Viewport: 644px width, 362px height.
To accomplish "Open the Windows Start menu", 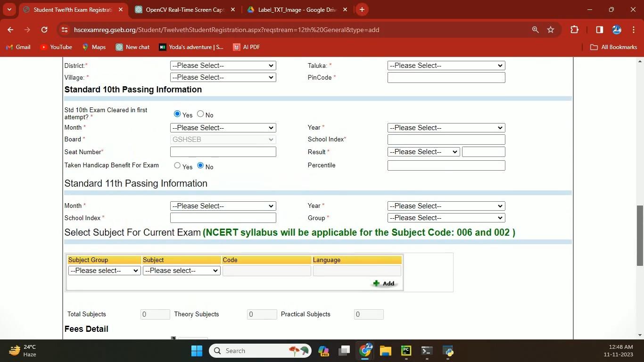I will pyautogui.click(x=197, y=351).
